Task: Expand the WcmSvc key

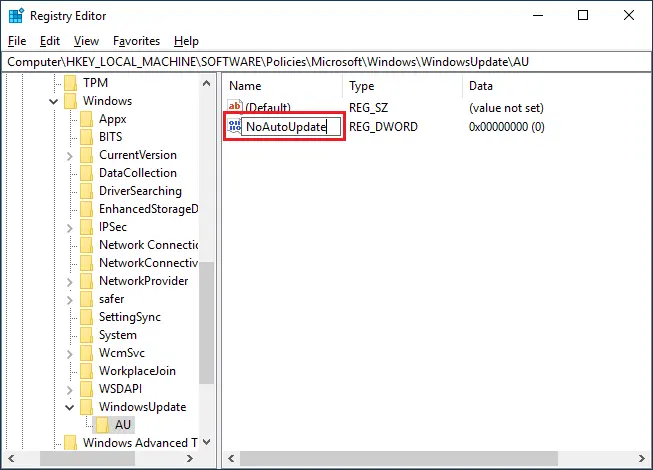Action: (x=70, y=354)
